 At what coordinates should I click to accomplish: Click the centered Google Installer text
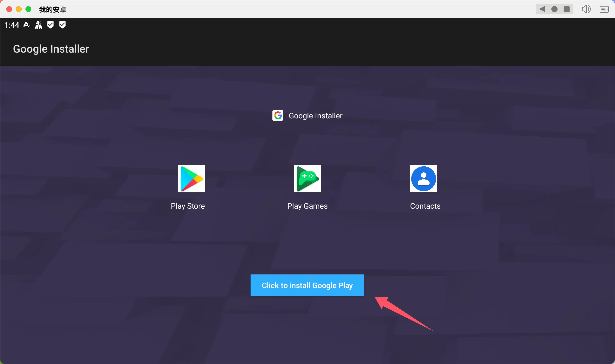pyautogui.click(x=316, y=116)
